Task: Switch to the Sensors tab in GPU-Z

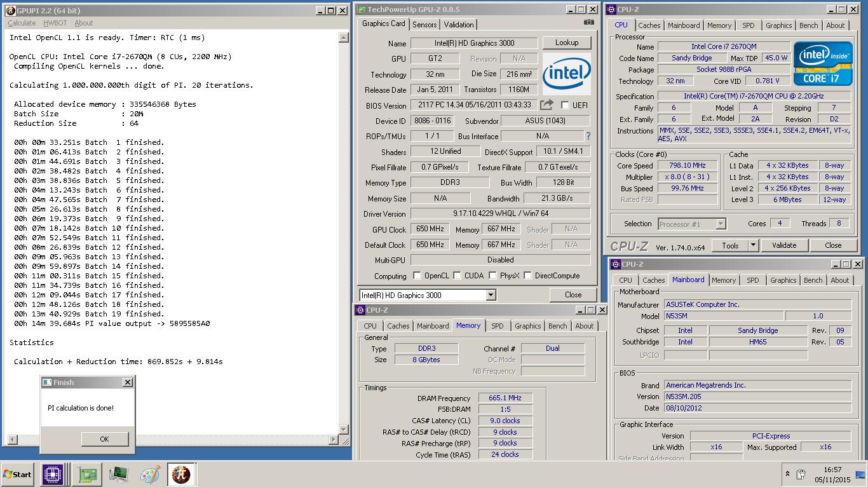Action: coord(424,25)
